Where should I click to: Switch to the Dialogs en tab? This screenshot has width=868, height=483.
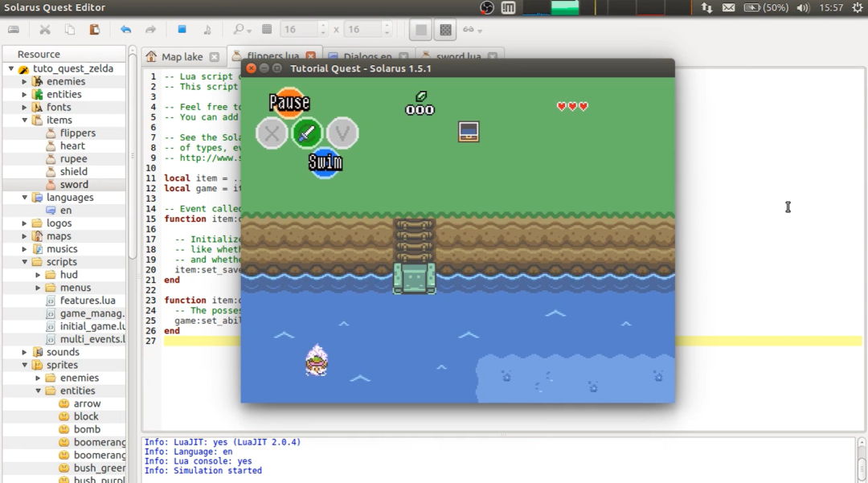click(367, 56)
